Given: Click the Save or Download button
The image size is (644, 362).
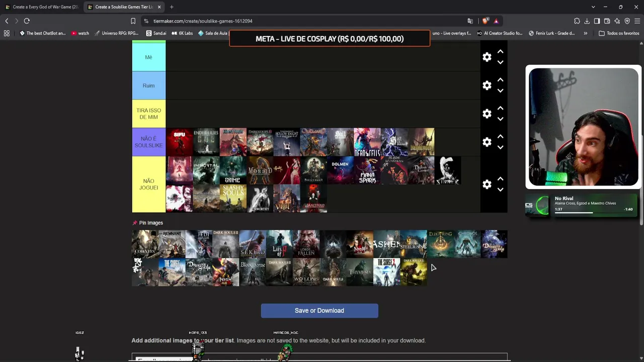Looking at the screenshot, I should 319,311.
